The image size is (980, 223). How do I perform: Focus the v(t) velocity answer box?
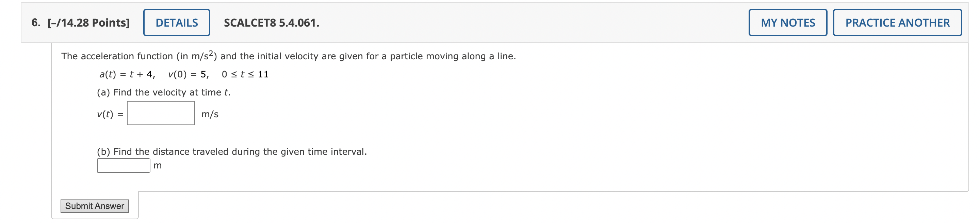[x=161, y=113]
